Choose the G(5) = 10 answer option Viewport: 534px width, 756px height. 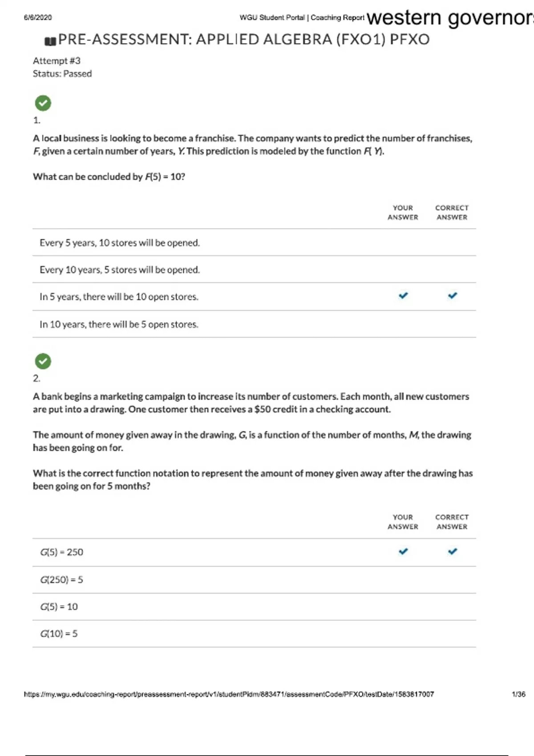(x=59, y=607)
